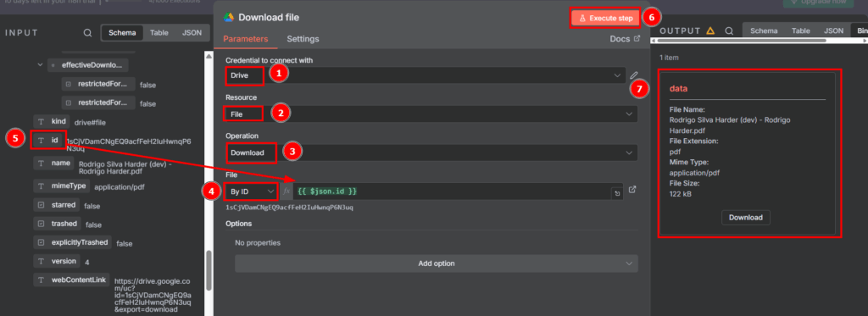The width and height of the screenshot is (868, 316).
Task: Click the Download button in data card
Action: 746,218
